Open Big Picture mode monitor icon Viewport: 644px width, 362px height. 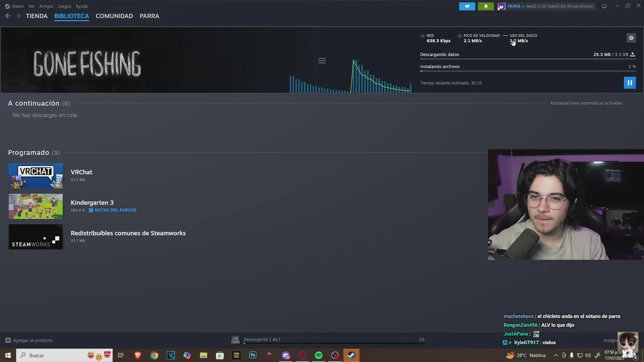pyautogui.click(x=604, y=6)
